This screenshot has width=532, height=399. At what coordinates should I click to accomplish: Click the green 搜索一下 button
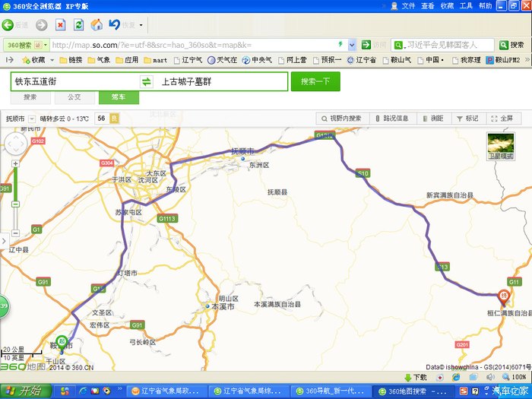point(315,81)
